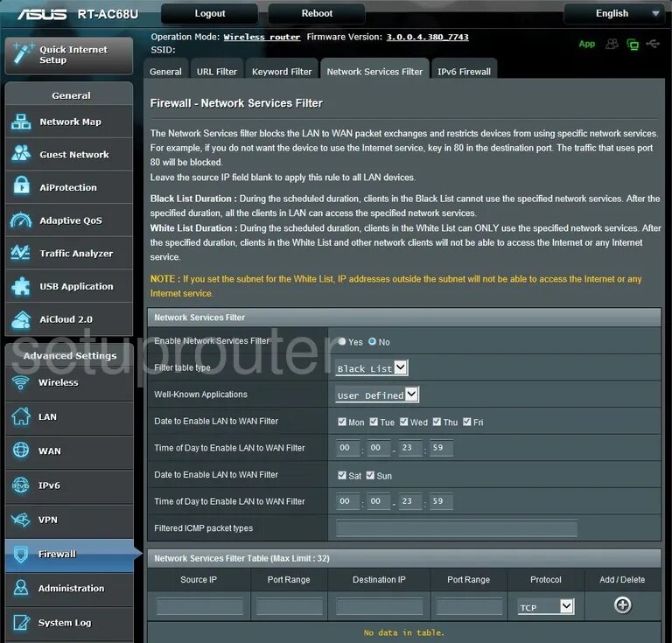Click the AiCloud 2.0 cloud icon
This screenshot has height=643, width=672.
pyautogui.click(x=21, y=319)
